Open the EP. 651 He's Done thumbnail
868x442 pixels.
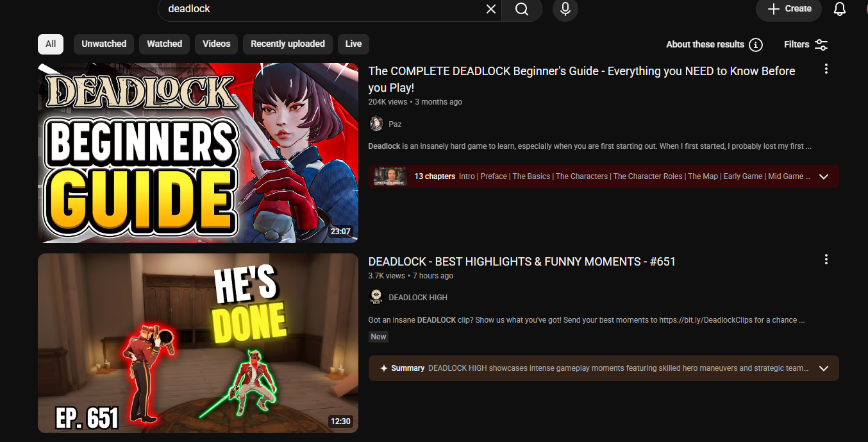[x=198, y=343]
